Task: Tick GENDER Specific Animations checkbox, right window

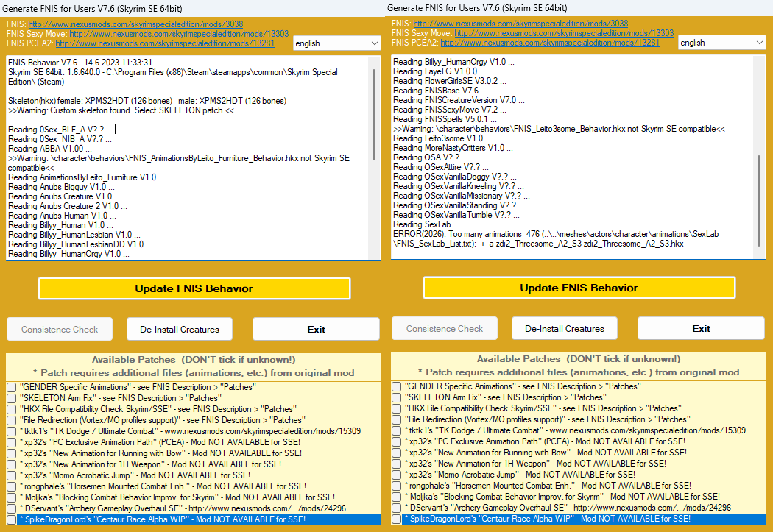Action: click(397, 387)
